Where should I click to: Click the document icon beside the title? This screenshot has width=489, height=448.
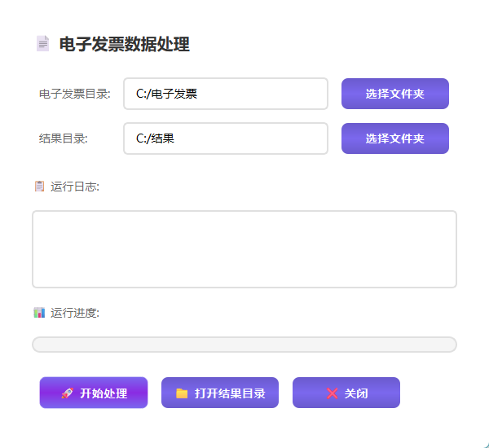(x=42, y=44)
